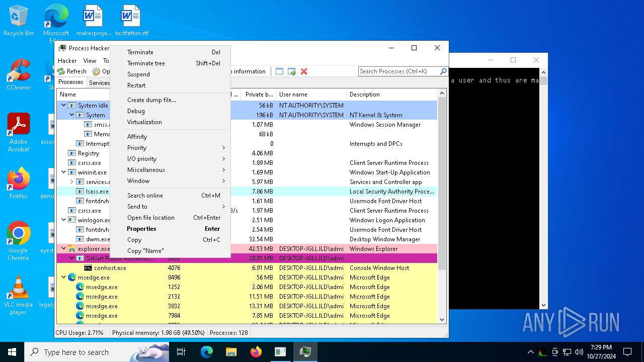Viewport: 644px width, 362px height.
Task: Click the Windows taskbar search box
Action: pyautogui.click(x=97, y=352)
